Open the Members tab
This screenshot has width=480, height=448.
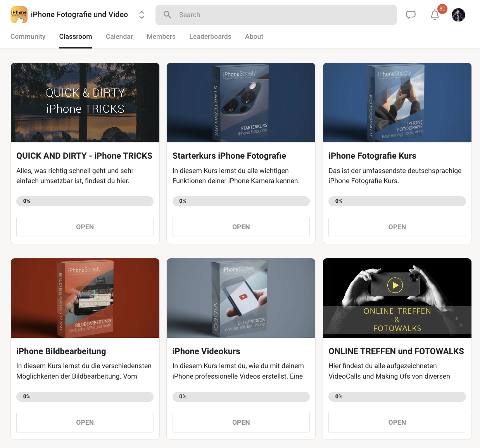(x=161, y=36)
